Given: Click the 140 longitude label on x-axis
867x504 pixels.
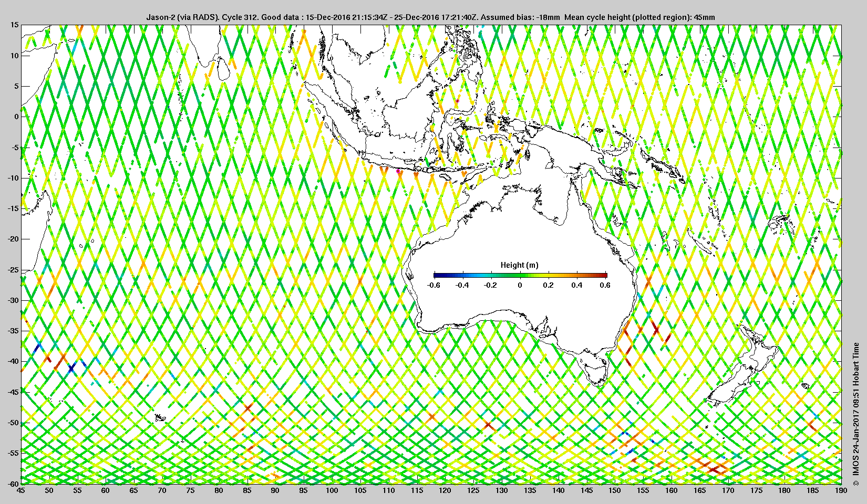Looking at the screenshot, I should [558, 491].
